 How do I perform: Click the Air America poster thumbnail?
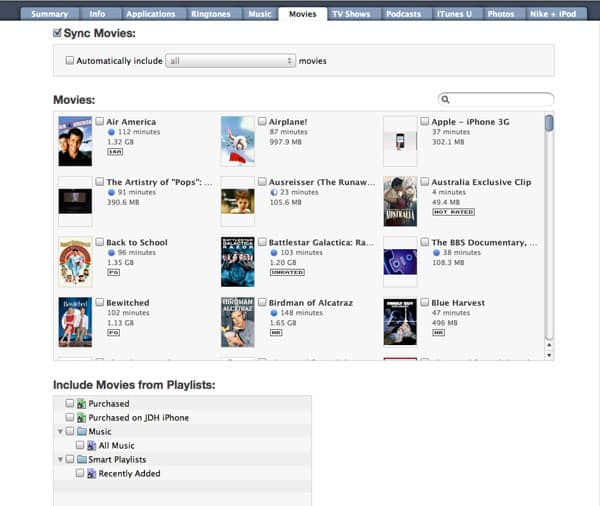(75, 141)
